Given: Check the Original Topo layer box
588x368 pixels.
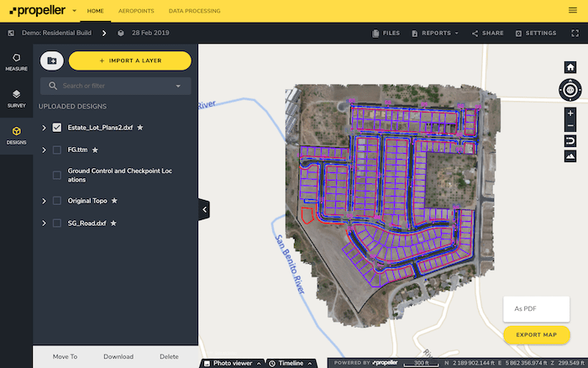Looking at the screenshot, I should pos(57,201).
